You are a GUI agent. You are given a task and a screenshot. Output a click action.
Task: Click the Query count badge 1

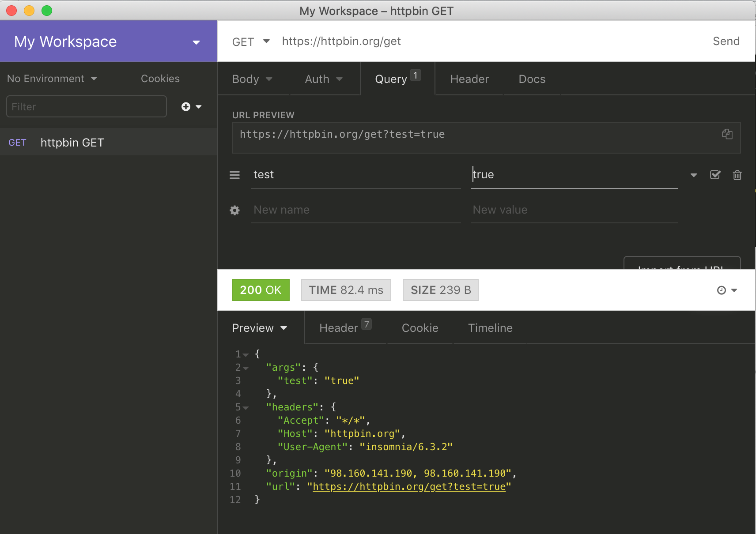[x=415, y=75]
